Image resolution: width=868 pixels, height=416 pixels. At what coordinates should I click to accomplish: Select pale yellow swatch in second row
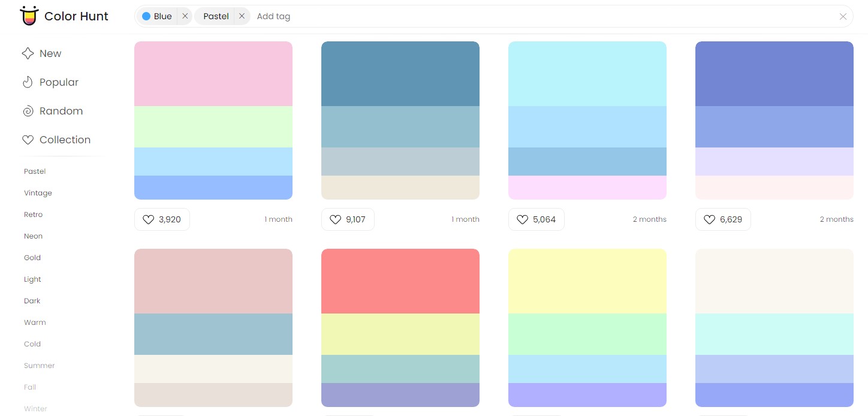tap(587, 281)
